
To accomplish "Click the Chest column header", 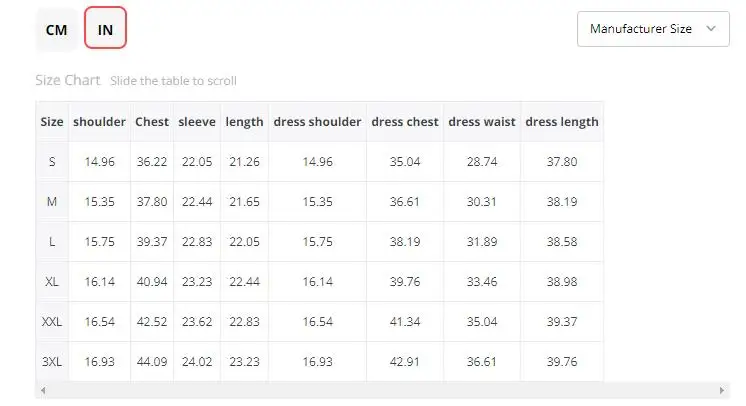I will (x=152, y=122).
